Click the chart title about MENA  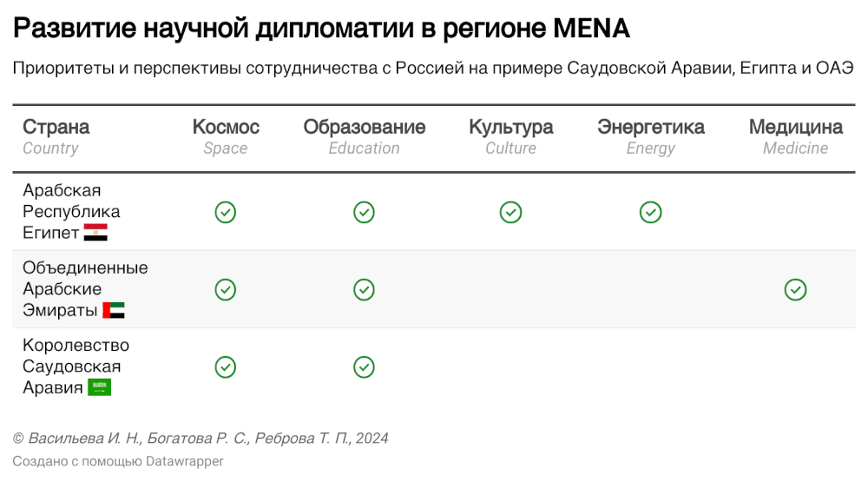[x=321, y=29]
